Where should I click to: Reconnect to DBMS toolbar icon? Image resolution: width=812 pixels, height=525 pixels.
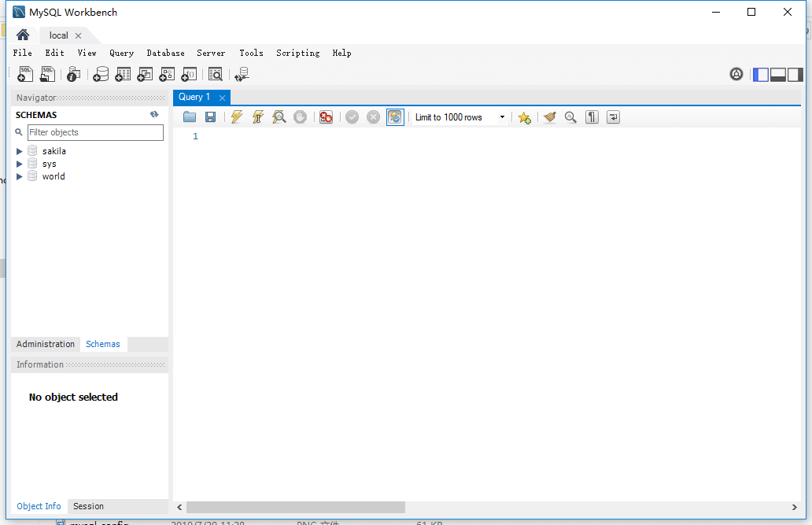click(x=242, y=74)
